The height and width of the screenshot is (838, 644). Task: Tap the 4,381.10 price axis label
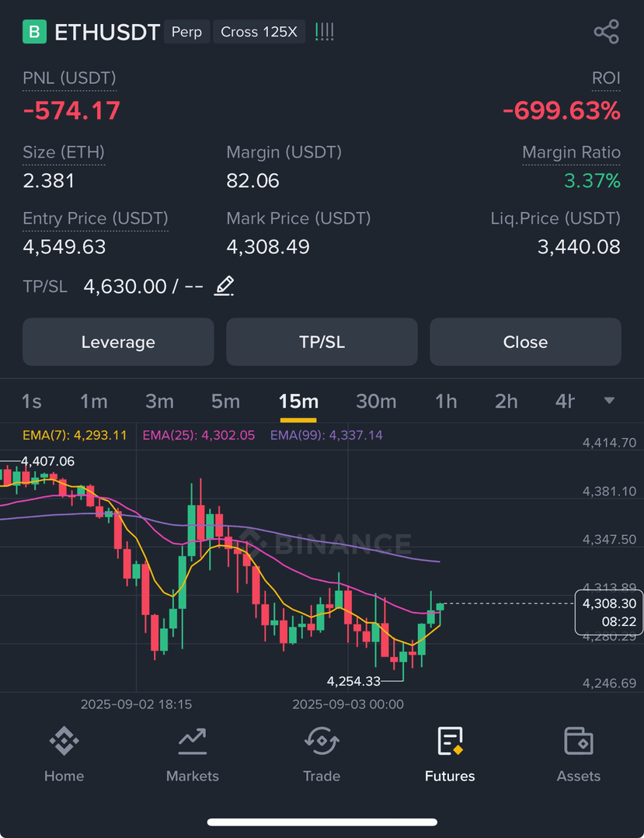pyautogui.click(x=609, y=491)
